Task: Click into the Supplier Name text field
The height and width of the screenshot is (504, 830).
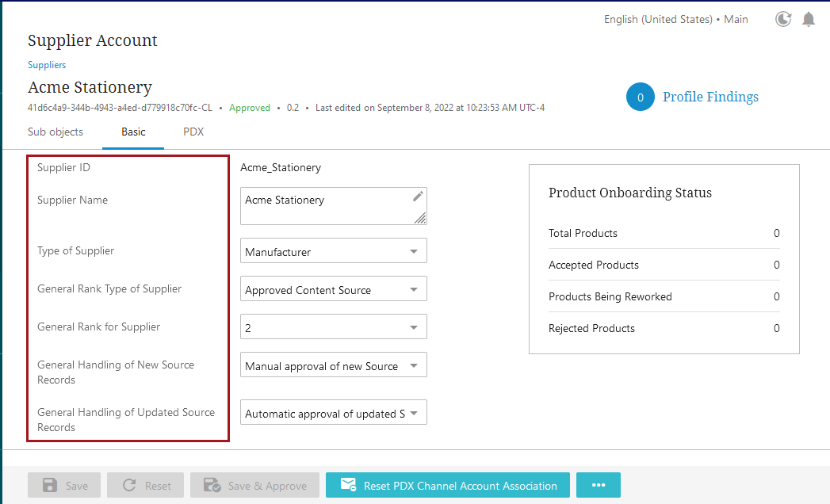Action: [325, 206]
